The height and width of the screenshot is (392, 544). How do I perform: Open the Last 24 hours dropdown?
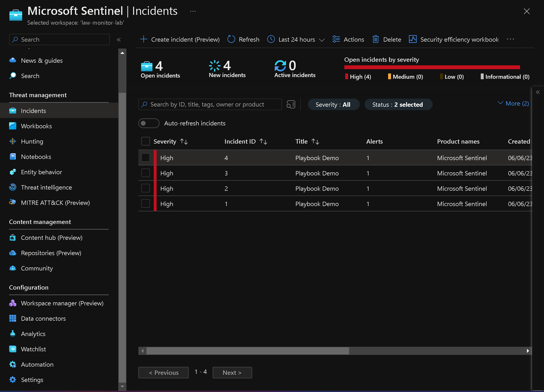coord(296,39)
